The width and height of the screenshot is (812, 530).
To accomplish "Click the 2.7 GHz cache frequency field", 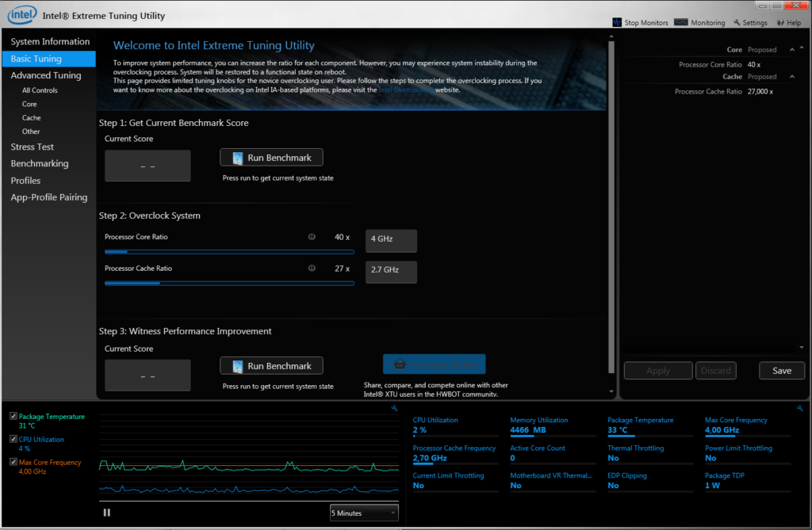I will tap(391, 272).
